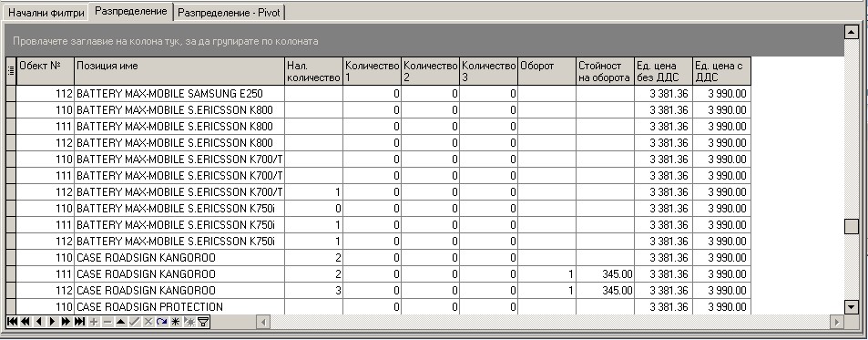Image resolution: width=868 pixels, height=340 pixels.
Task: Select BATTERY MAX-MOBILE SAMSUNG E250 cell
Action: [x=179, y=94]
